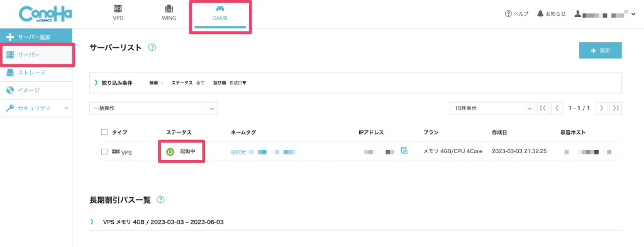Viewport: 644px width, 247px height.
Task: Click the ネームタグ column header
Action: 243,132
